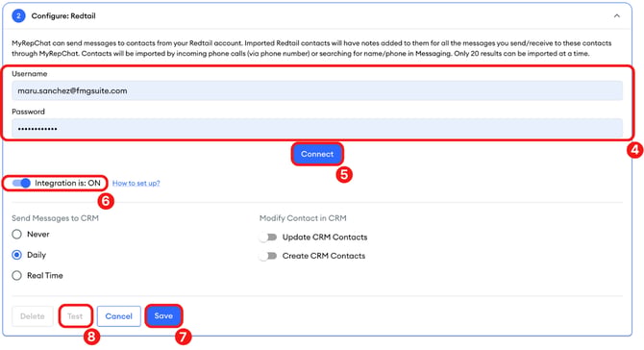Enable Update CRM Contacts toggle
Viewport: 644px width, 350px height.
point(268,237)
